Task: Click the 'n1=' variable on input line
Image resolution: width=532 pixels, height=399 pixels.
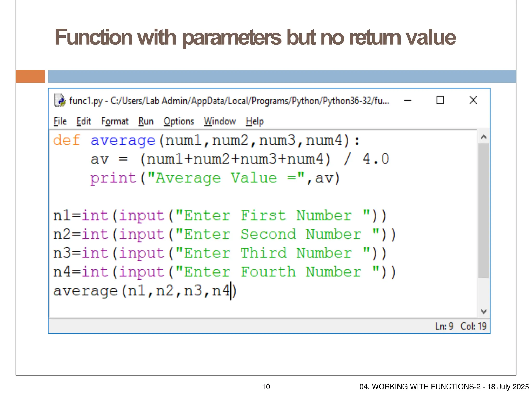Action: click(67, 215)
